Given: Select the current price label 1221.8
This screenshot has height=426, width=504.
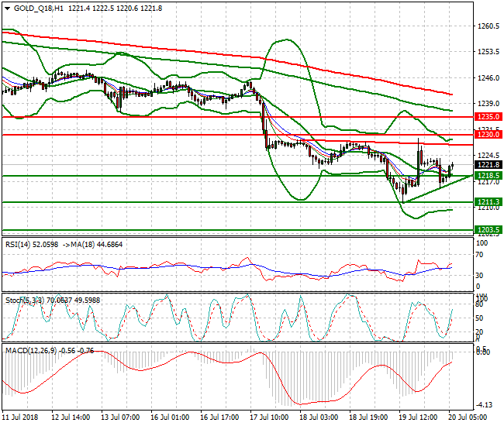Looking at the screenshot, I should click(x=488, y=165).
